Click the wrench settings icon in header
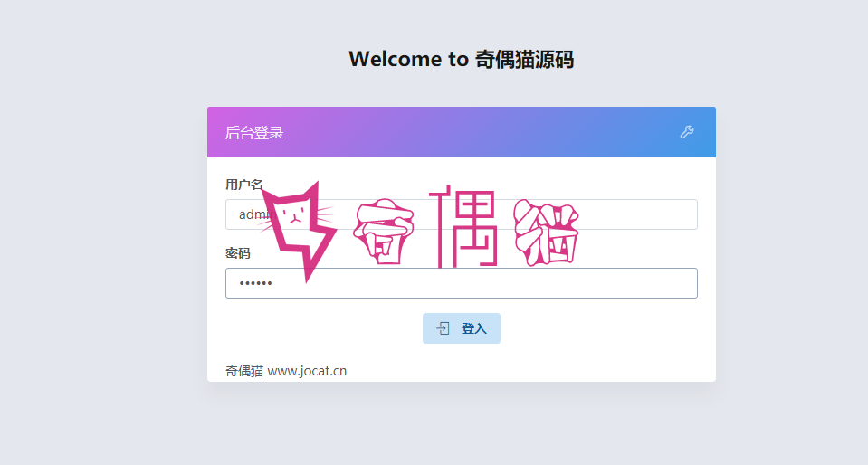The height and width of the screenshot is (465, 868). point(687,132)
